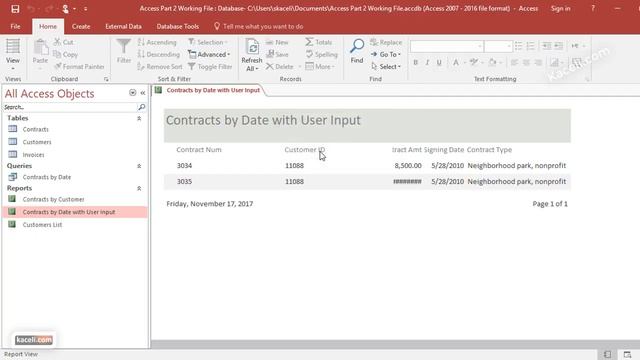Switch to Report View icon in status bar
Image resolution: width=640 pixels, height=360 pixels.
point(607,354)
